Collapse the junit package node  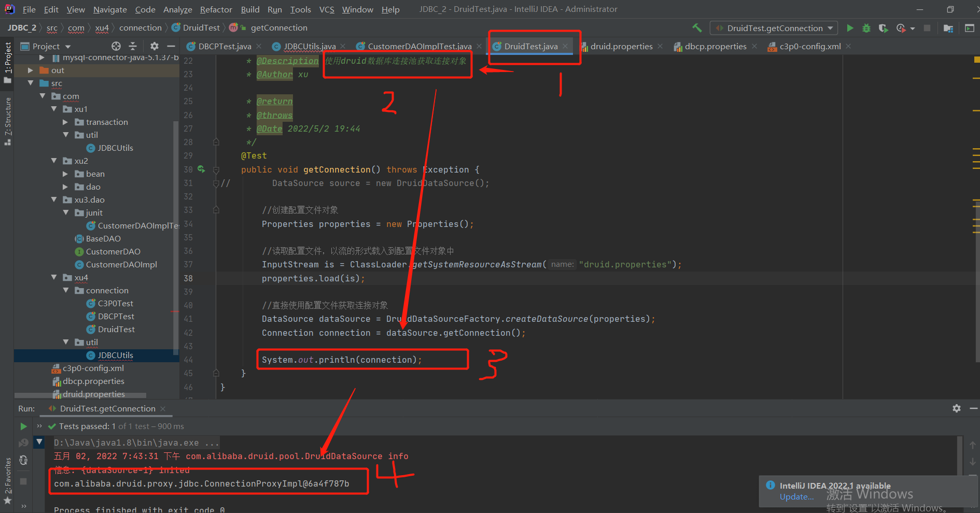coord(65,212)
